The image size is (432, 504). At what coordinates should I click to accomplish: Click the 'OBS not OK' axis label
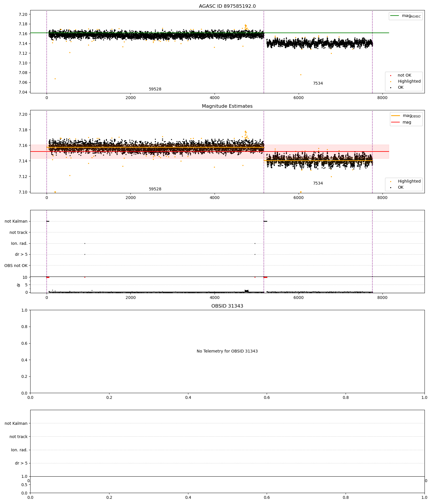coord(16,266)
